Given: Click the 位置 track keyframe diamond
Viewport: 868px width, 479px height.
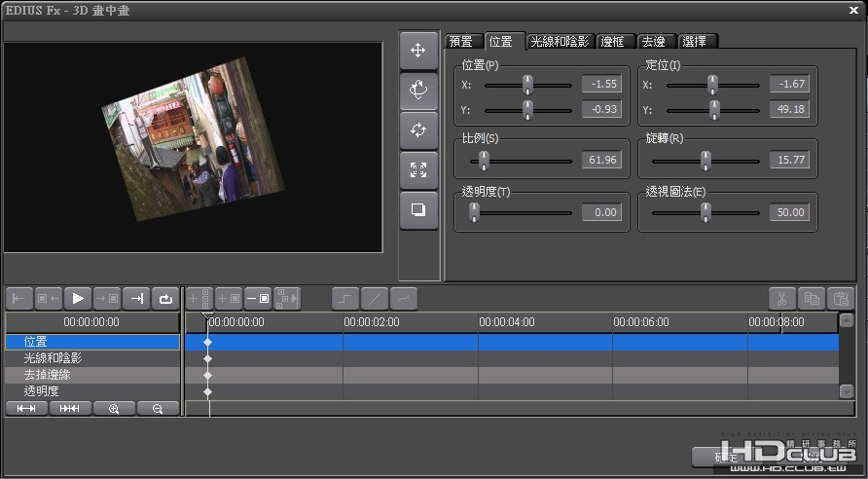Looking at the screenshot, I should tap(207, 343).
